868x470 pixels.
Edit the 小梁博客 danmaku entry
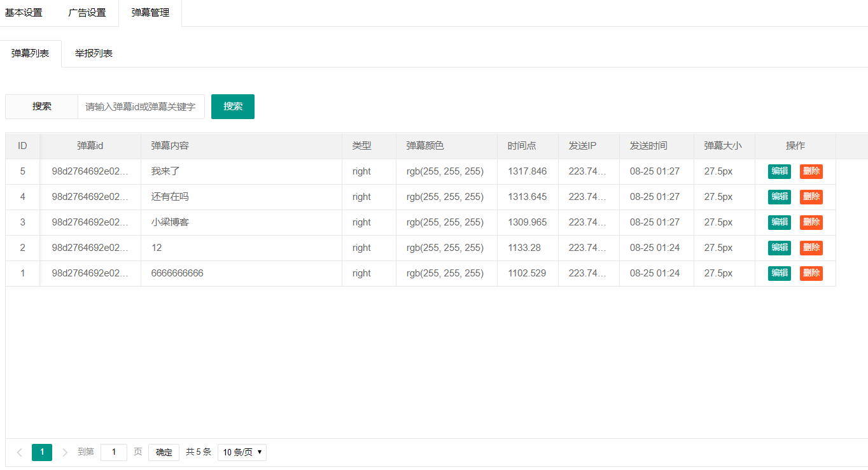pos(779,222)
